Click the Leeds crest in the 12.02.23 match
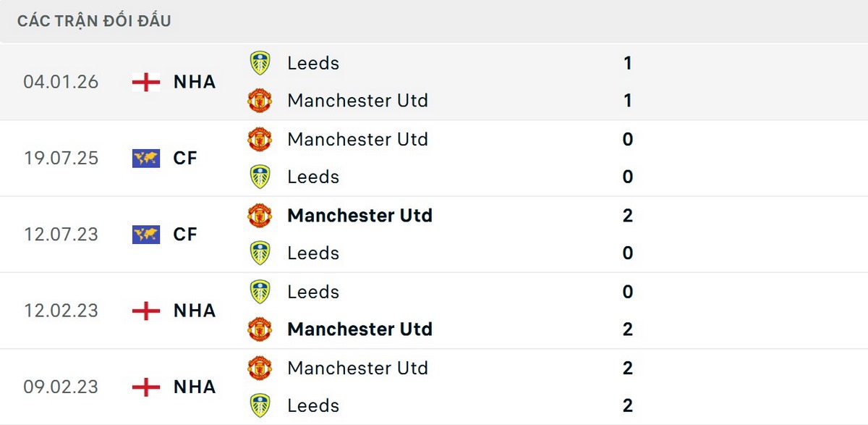 click(x=259, y=291)
